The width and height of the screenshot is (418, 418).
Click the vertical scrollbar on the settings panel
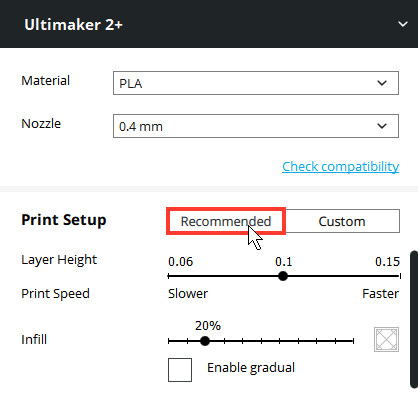click(414, 320)
